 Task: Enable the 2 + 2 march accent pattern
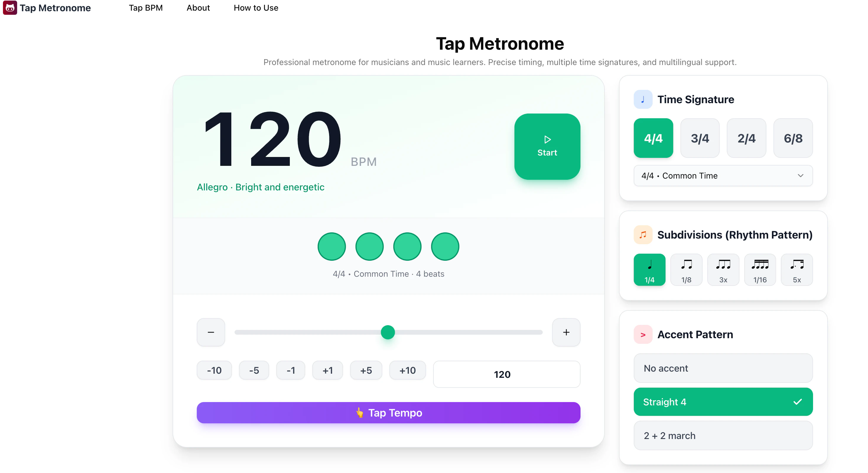click(x=723, y=435)
